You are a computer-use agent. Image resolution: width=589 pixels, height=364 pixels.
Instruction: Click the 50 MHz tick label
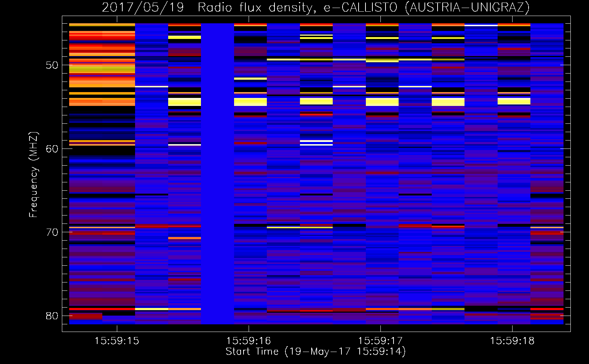(x=52, y=66)
